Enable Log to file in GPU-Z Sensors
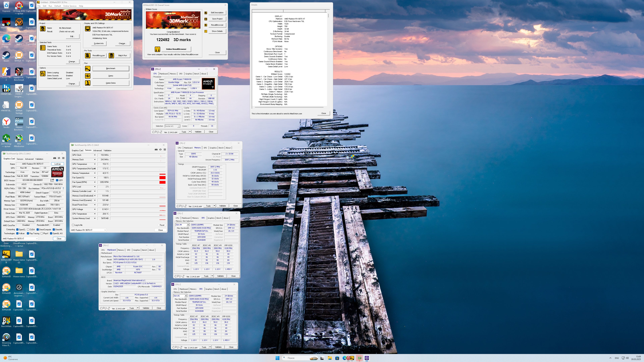Viewport: 644px width, 362px height. click(73, 225)
